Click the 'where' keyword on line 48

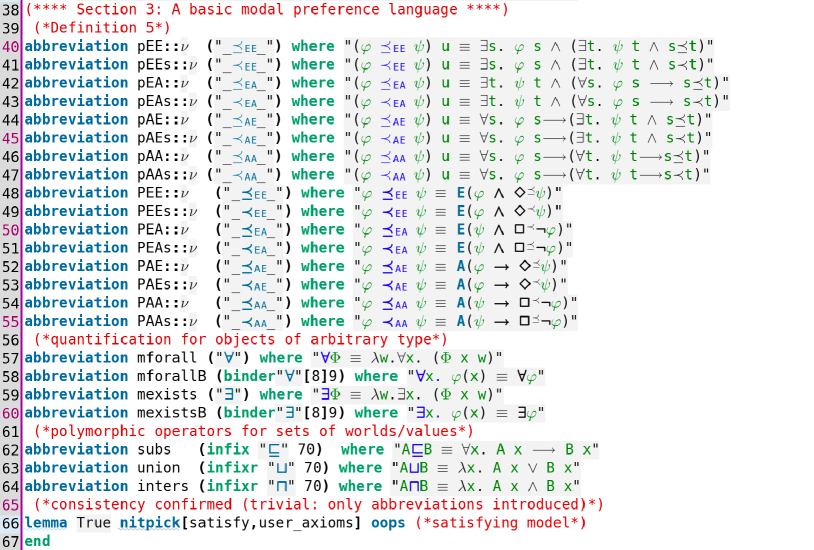[322, 193]
